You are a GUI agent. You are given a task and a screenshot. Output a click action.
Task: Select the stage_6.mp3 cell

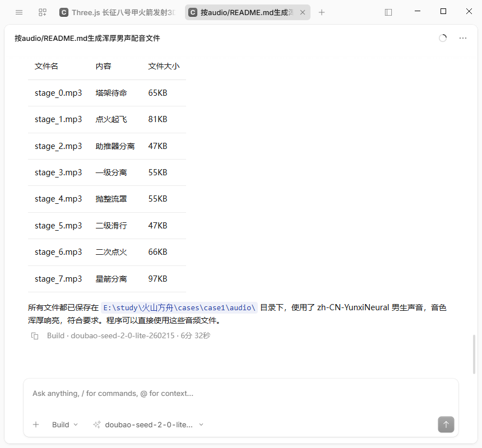[x=58, y=252]
